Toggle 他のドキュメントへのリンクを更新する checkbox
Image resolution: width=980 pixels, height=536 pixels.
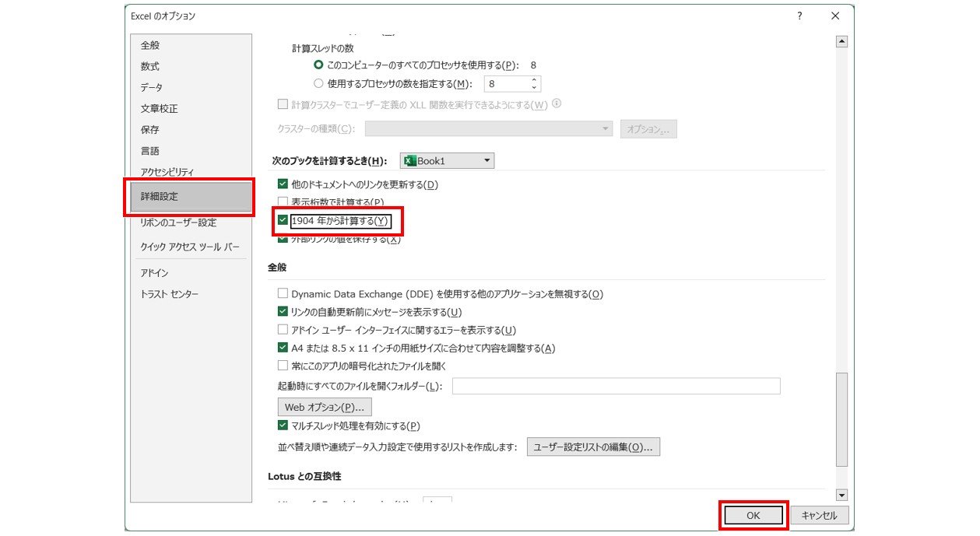pos(283,184)
